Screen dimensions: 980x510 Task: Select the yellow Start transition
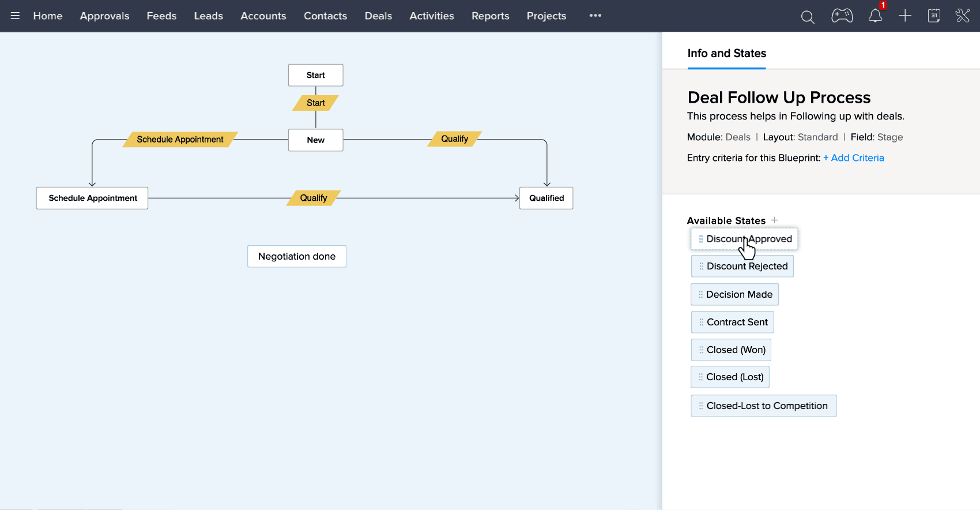pyautogui.click(x=315, y=103)
